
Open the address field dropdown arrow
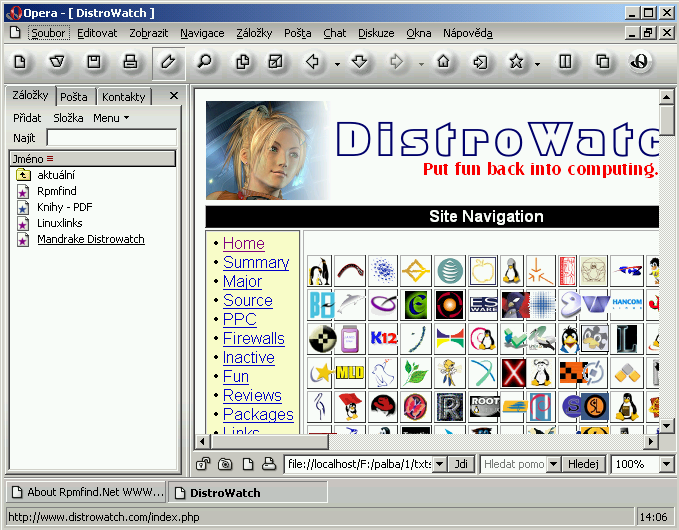point(440,464)
